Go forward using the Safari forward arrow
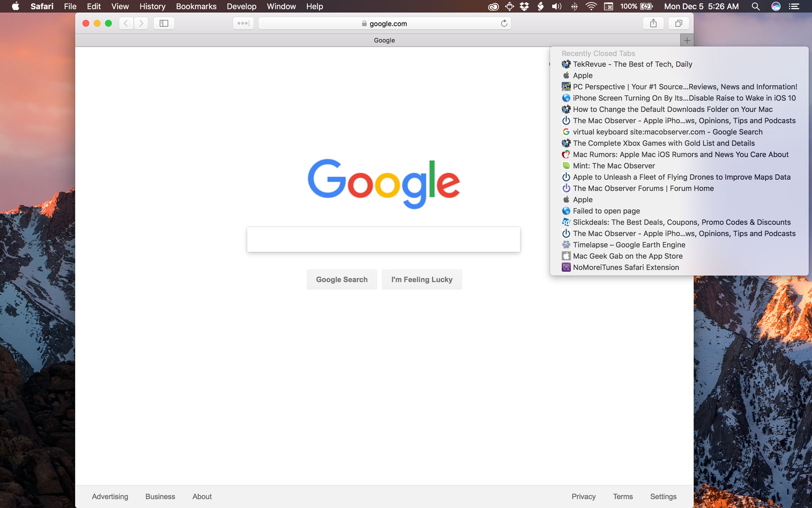Image resolution: width=812 pixels, height=508 pixels. tap(141, 23)
